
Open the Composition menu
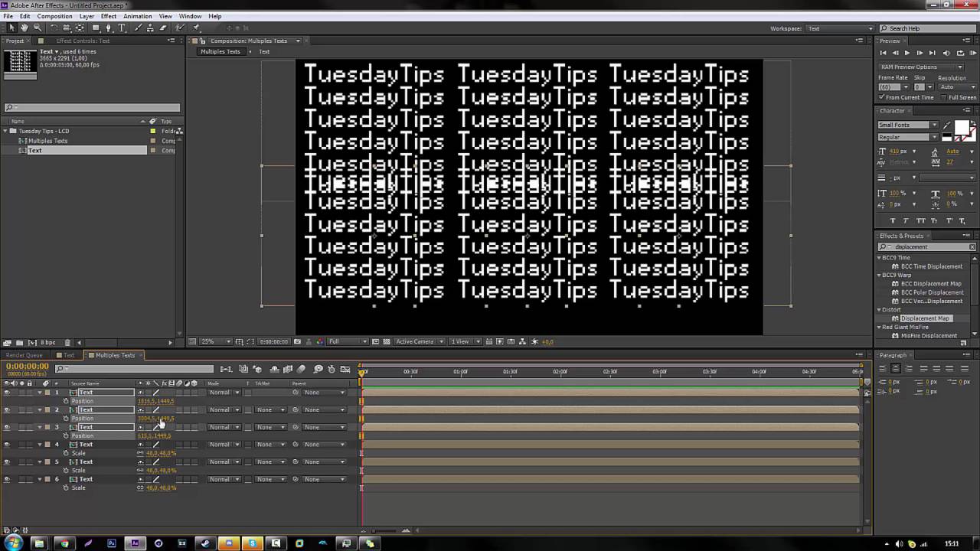(54, 16)
